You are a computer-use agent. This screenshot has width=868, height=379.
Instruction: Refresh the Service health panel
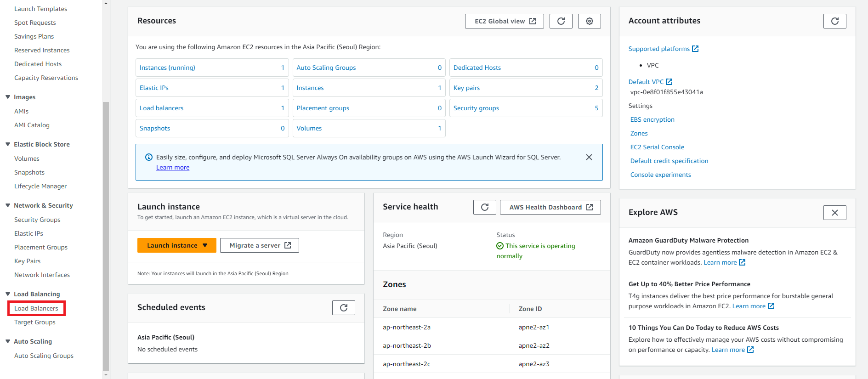(485, 207)
